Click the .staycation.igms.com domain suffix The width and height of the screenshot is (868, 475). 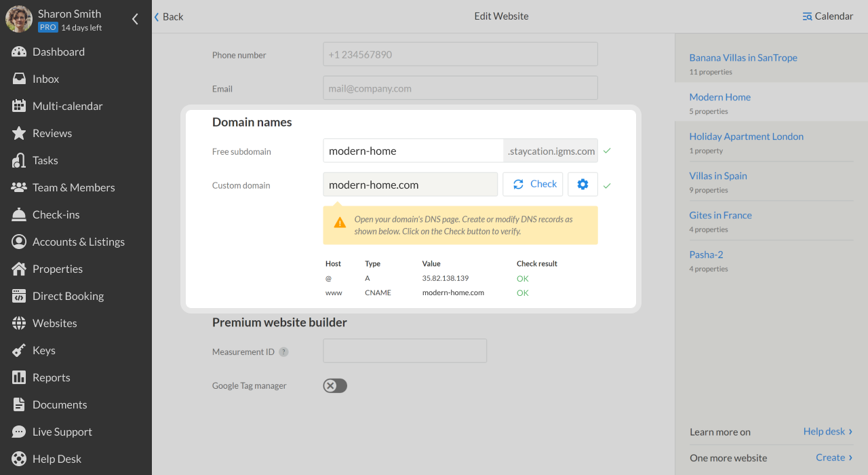551,151
